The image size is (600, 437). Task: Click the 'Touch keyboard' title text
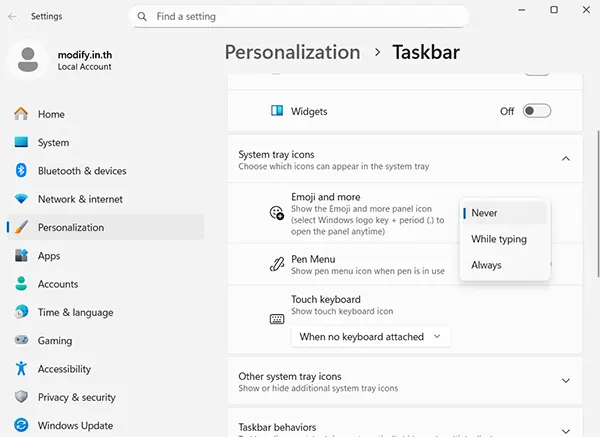326,299
